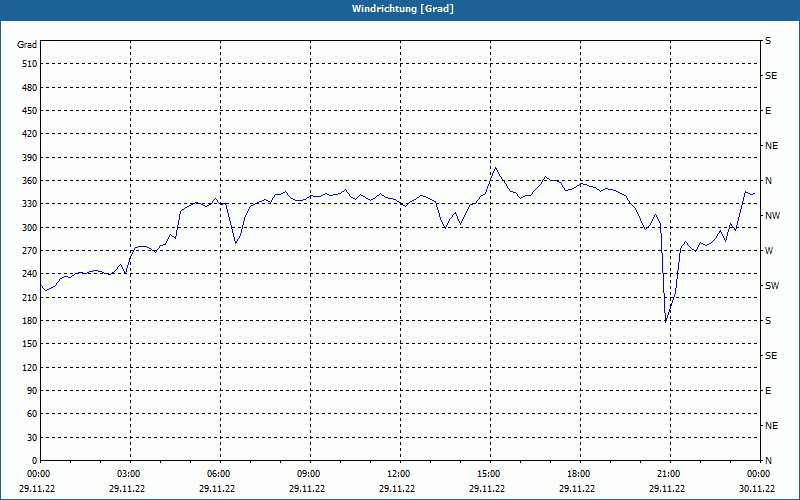800x500 pixels.
Task: Click the 270 y-axis tick label
Action: click(x=30, y=251)
